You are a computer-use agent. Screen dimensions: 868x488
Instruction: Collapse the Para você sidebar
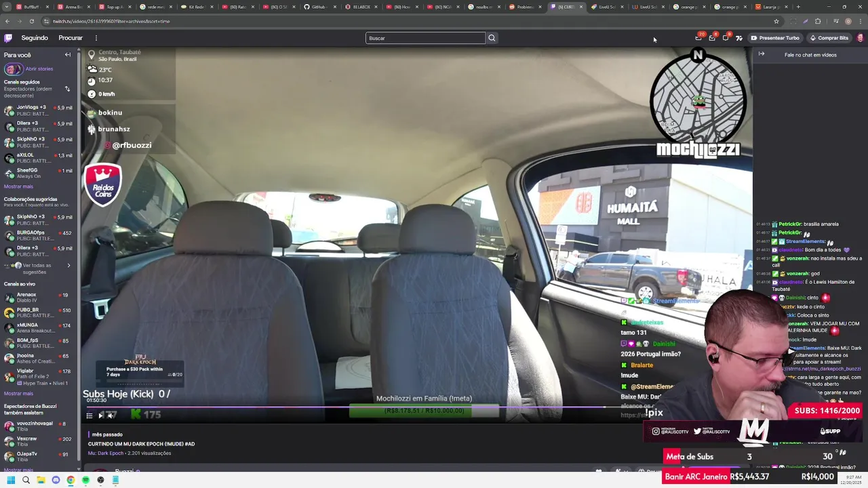(x=68, y=55)
